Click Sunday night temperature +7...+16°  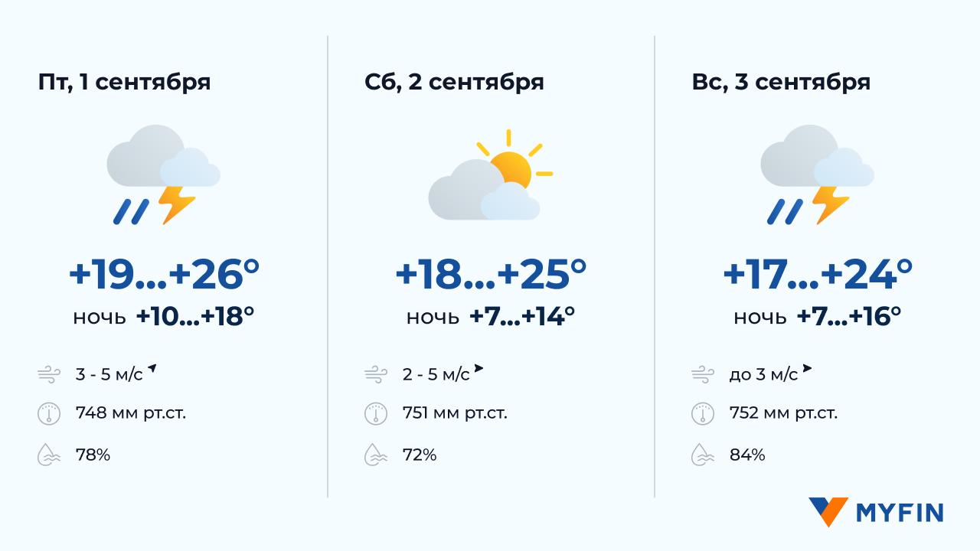pyautogui.click(x=848, y=316)
